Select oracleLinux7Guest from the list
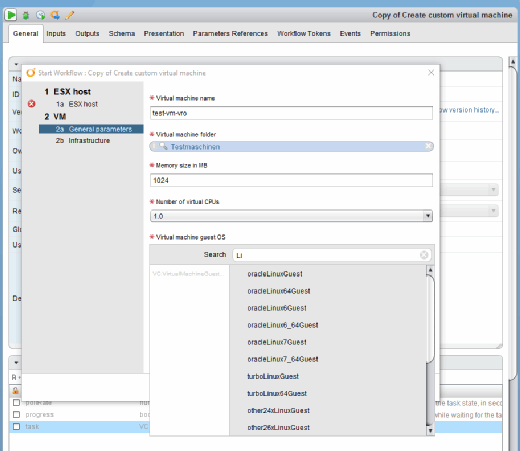This screenshot has height=451, width=520. tap(277, 342)
